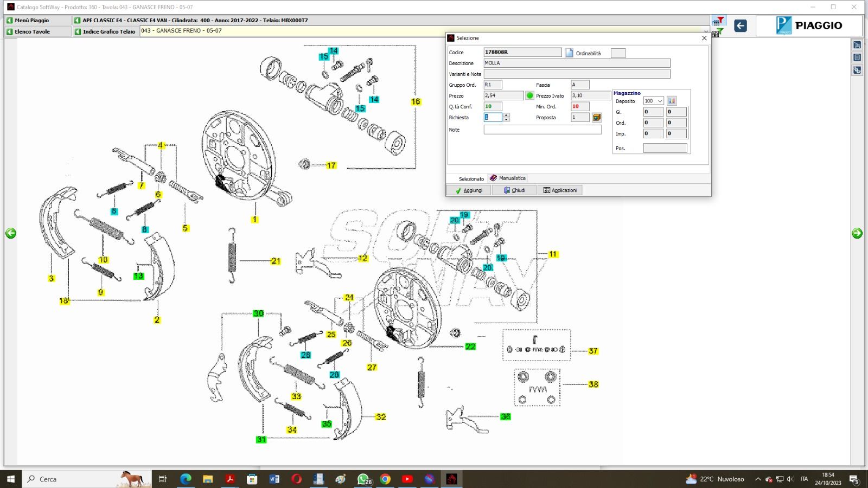The height and width of the screenshot is (488, 868).
Task: Open warehouse chart icon beside Deposito
Action: (672, 101)
